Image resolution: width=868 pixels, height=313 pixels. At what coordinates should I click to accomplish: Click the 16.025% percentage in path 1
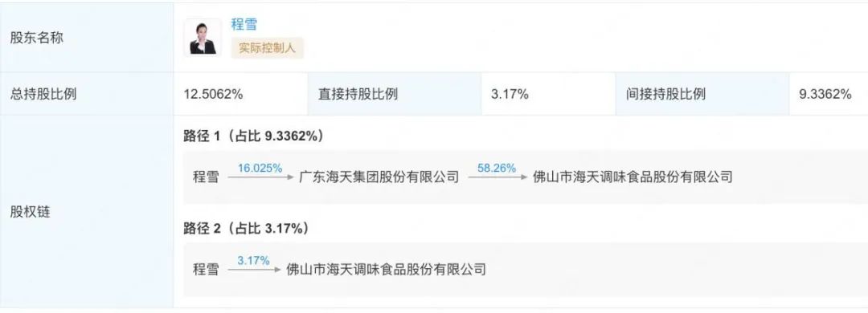coord(260,168)
